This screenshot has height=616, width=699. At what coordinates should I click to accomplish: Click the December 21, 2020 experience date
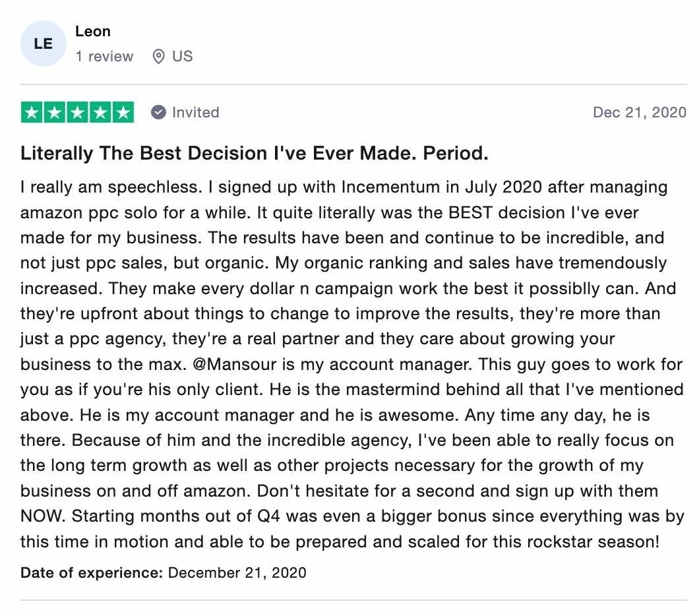pyautogui.click(x=237, y=572)
